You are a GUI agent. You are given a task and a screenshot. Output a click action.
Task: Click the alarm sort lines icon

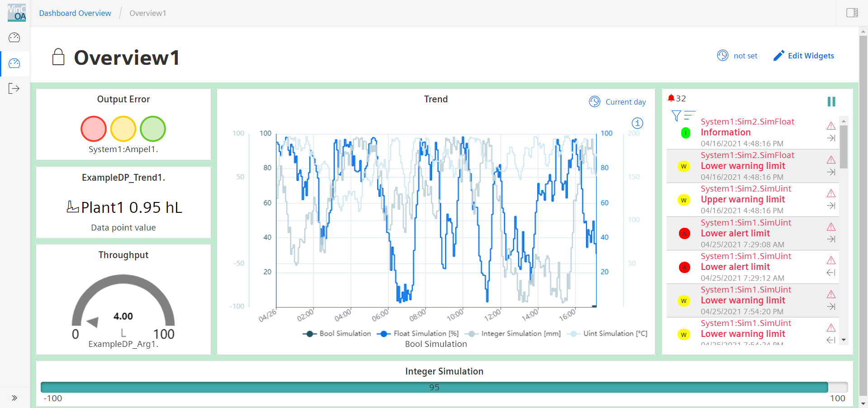point(689,115)
